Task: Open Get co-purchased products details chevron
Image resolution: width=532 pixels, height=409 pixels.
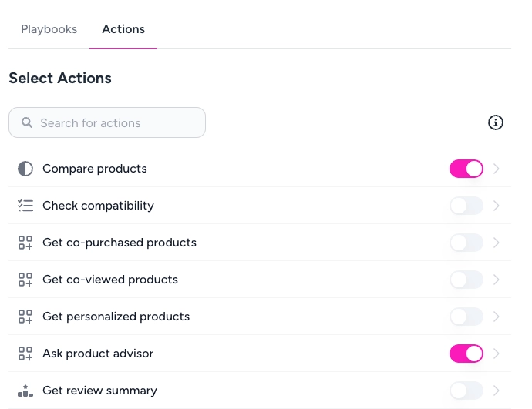Action: click(497, 243)
